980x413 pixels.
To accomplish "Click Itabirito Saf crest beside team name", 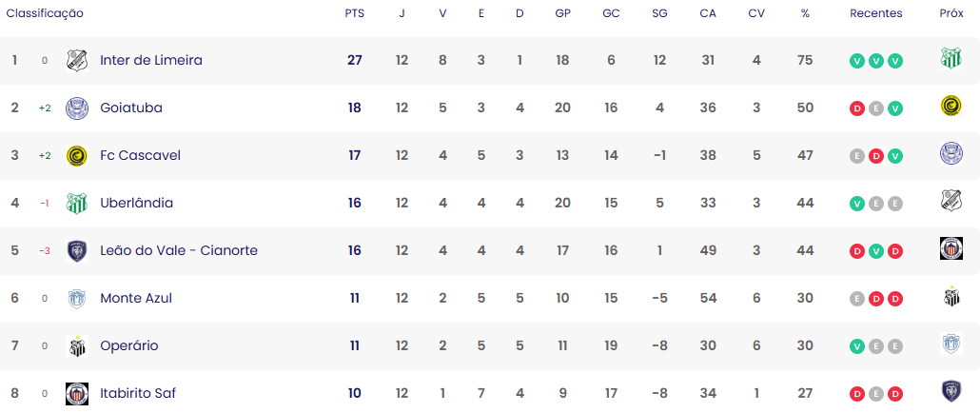I will pyautogui.click(x=77, y=394).
